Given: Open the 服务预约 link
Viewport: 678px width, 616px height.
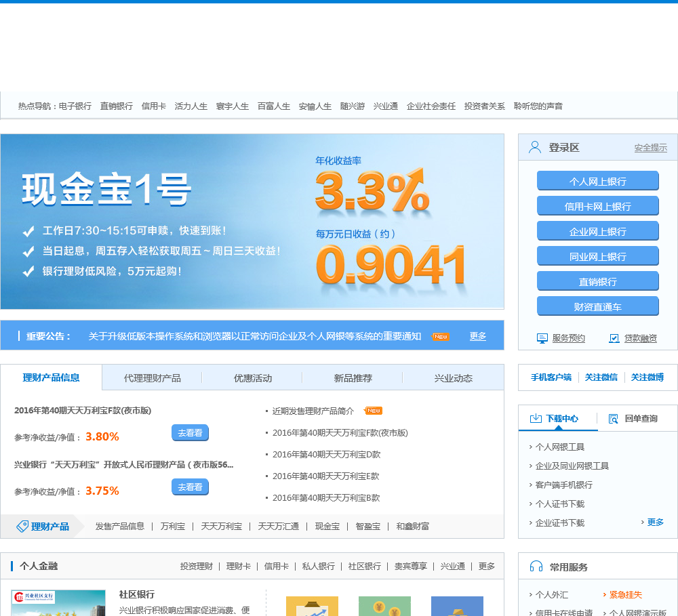Looking at the screenshot, I should coord(568,338).
